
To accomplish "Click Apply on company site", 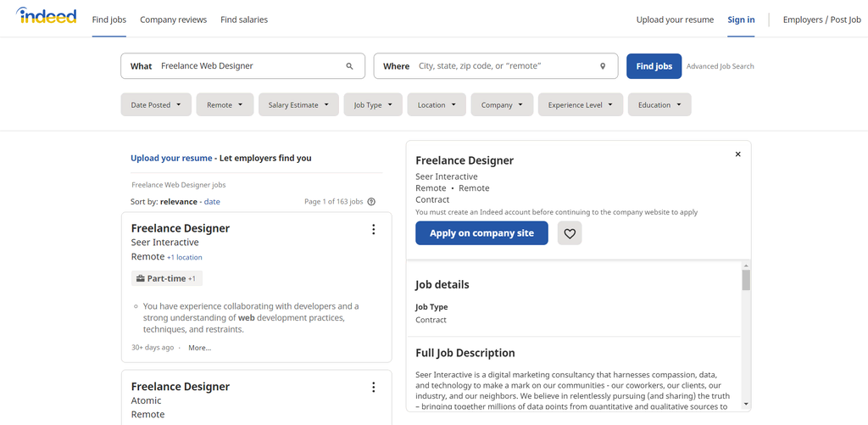I will [481, 233].
